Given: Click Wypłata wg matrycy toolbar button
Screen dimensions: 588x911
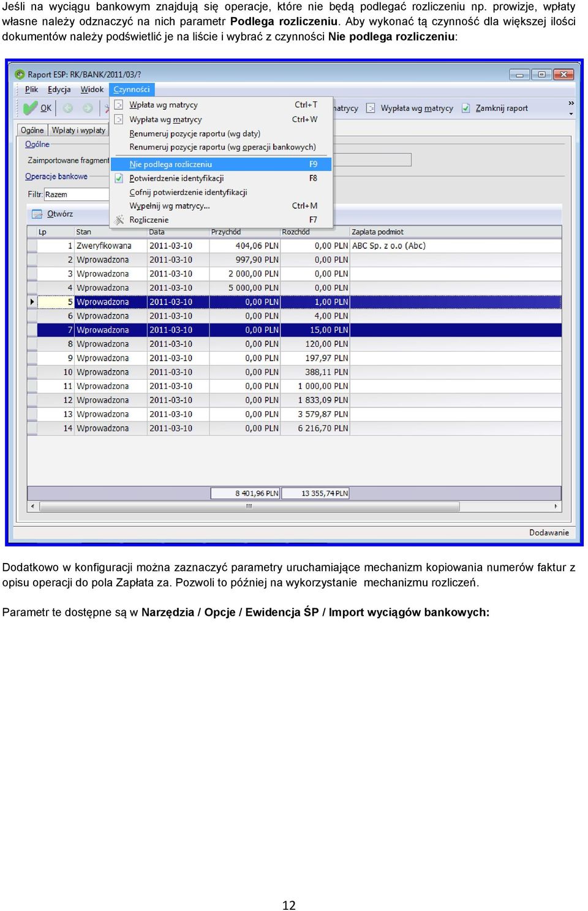Looking at the screenshot, I should [410, 108].
